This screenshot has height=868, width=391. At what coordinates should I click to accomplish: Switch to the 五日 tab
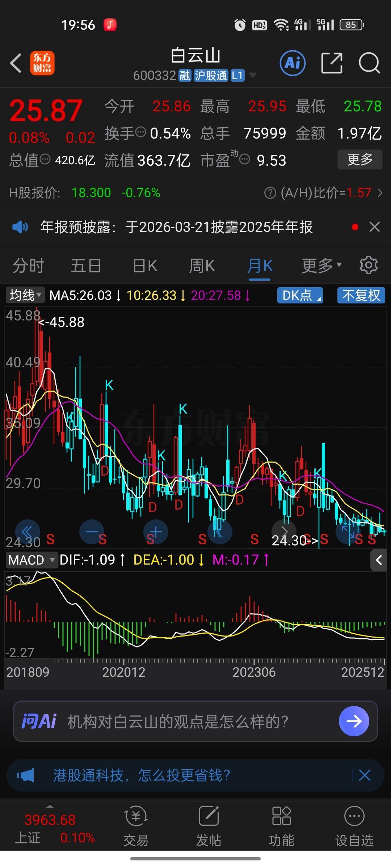tap(86, 265)
